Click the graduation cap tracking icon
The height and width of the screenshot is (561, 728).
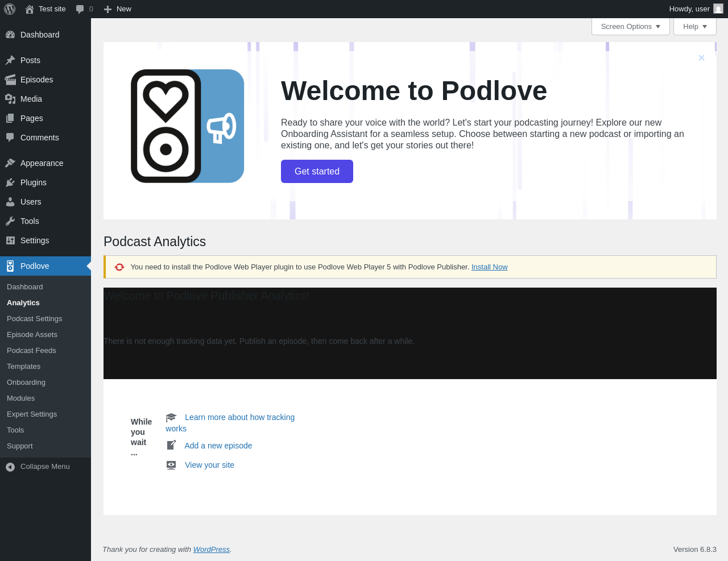(x=171, y=417)
